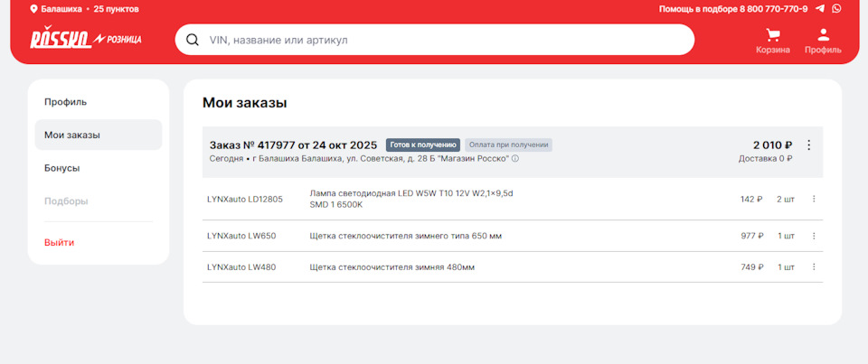The width and height of the screenshot is (868, 364).
Task: Click article LYNXauto LW480
Action: click(241, 267)
